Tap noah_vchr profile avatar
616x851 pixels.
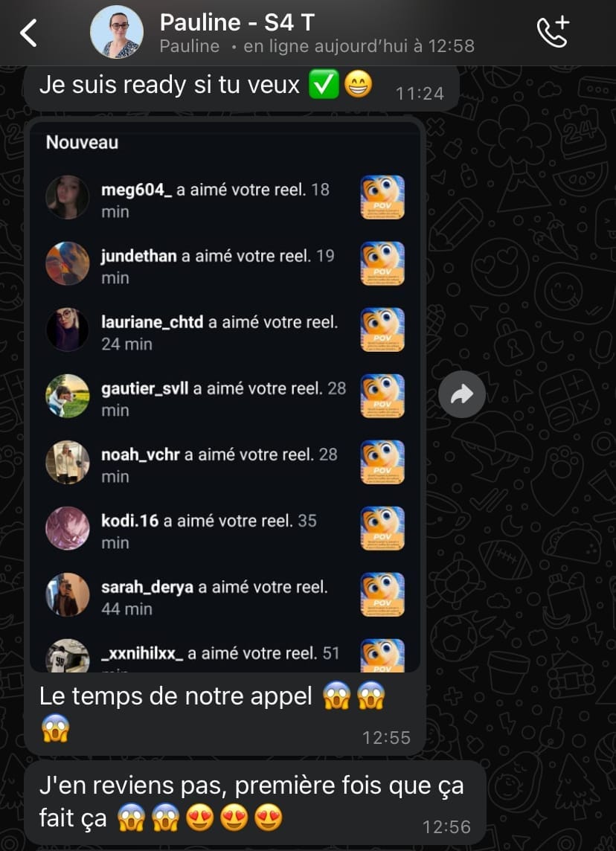67,463
